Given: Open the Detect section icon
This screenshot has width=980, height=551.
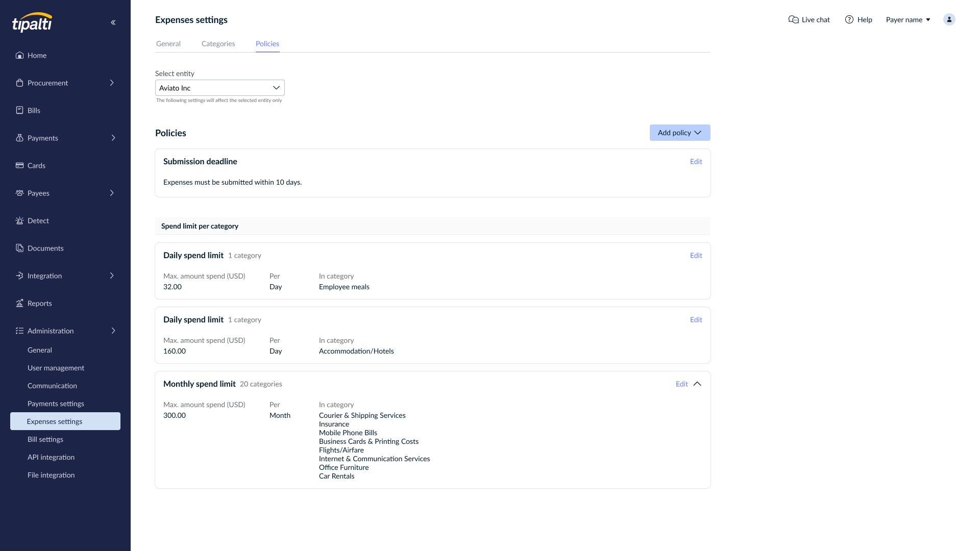Looking at the screenshot, I should point(19,220).
